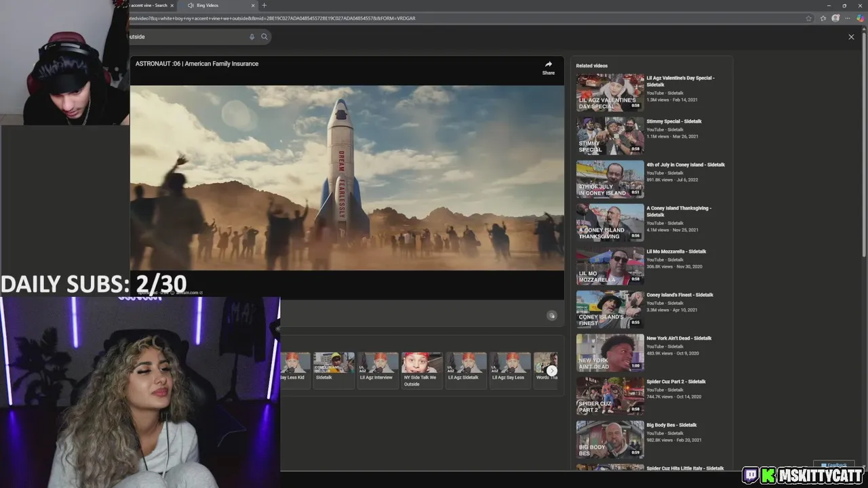
Task: Click title 'Stimmy Special - Sidetalk'
Action: pos(674,121)
